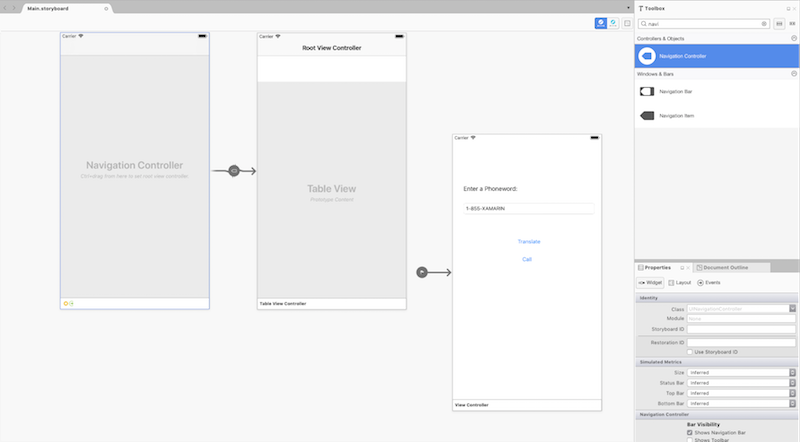Collapse the Windows & Bars section
Image resolution: width=800 pixels, height=442 pixels.
click(x=794, y=73)
